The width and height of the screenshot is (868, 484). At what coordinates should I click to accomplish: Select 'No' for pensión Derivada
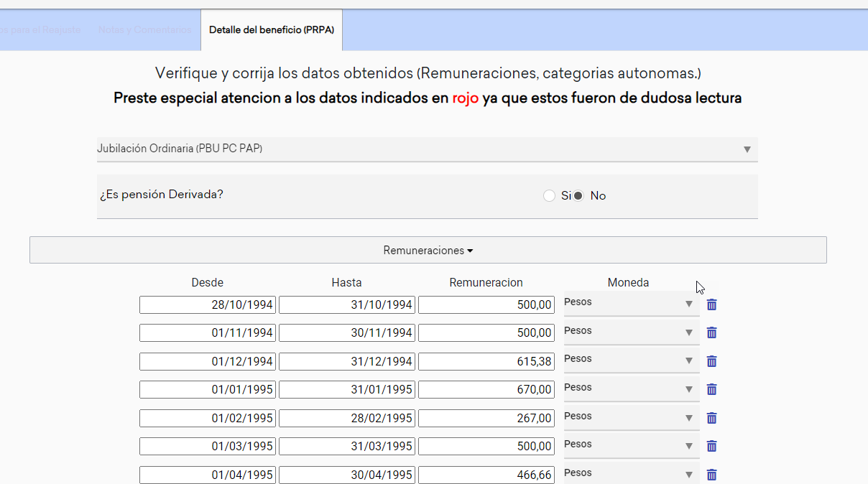tap(578, 195)
